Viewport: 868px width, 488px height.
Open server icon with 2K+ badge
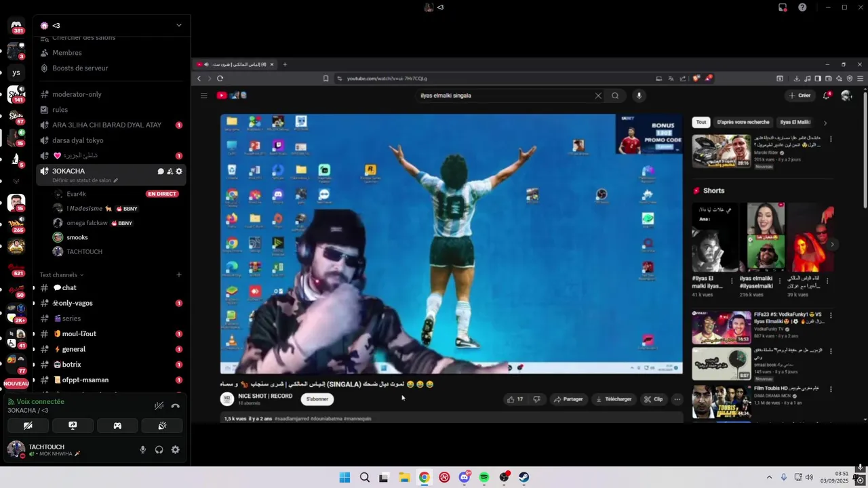[16, 314]
